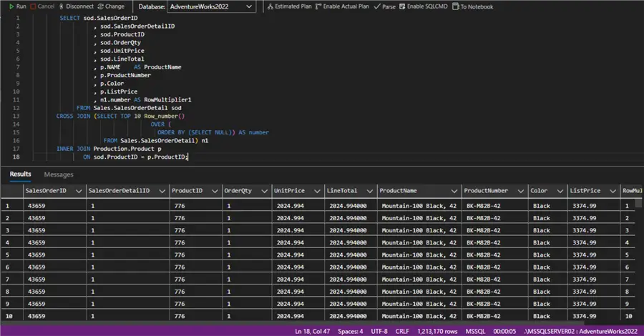
Task: Open ListPrice column dropdown arrow
Action: (x=613, y=191)
